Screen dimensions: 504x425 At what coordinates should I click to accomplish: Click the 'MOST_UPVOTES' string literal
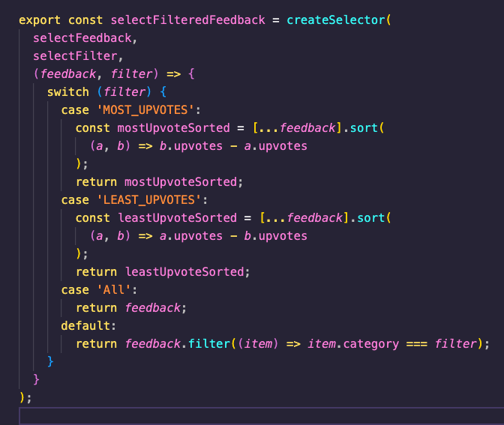coord(145,110)
